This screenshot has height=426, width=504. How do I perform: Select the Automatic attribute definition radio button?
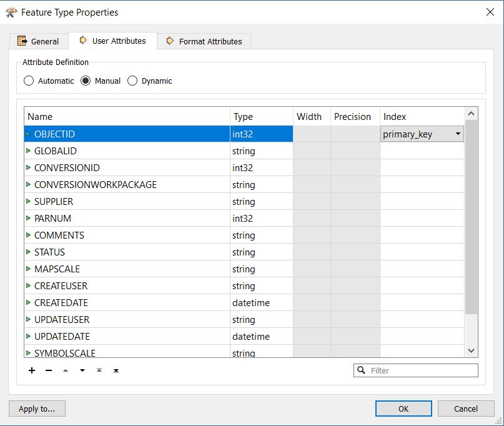click(29, 81)
